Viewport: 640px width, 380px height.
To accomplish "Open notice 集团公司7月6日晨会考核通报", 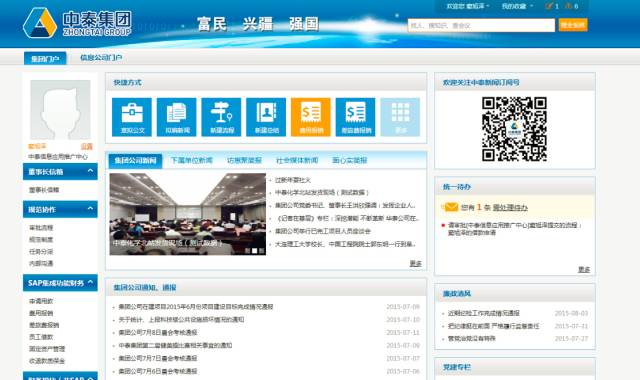I will pos(158,371).
